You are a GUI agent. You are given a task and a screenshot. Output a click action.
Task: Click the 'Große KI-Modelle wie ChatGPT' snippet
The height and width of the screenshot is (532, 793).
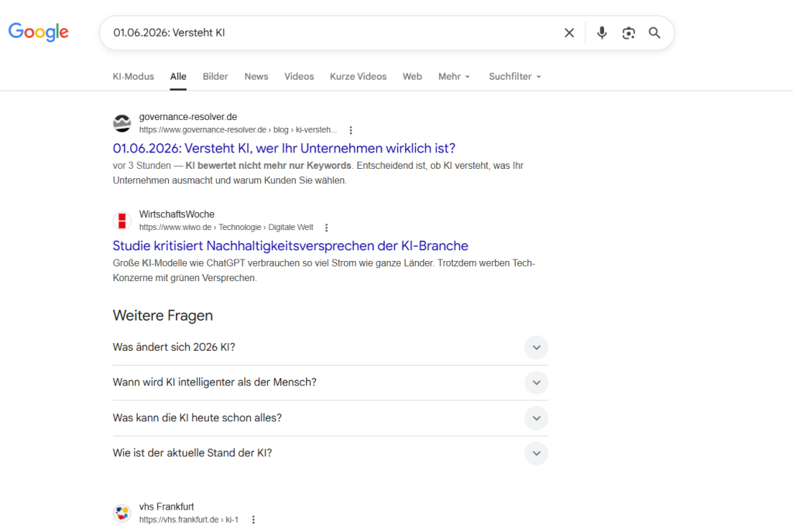(324, 270)
